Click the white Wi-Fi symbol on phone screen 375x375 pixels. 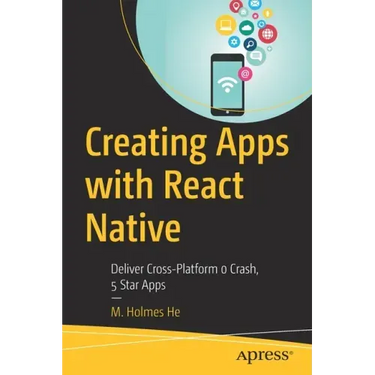click(227, 85)
